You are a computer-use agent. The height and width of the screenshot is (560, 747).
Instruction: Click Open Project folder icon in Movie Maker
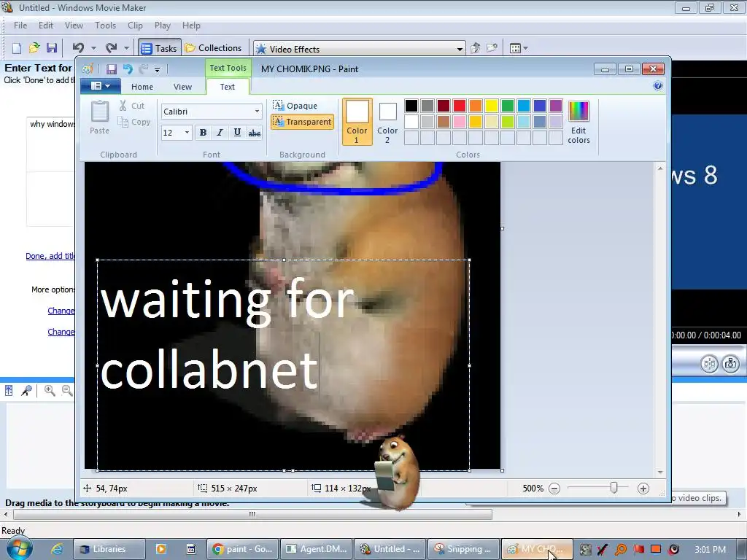pos(34,48)
